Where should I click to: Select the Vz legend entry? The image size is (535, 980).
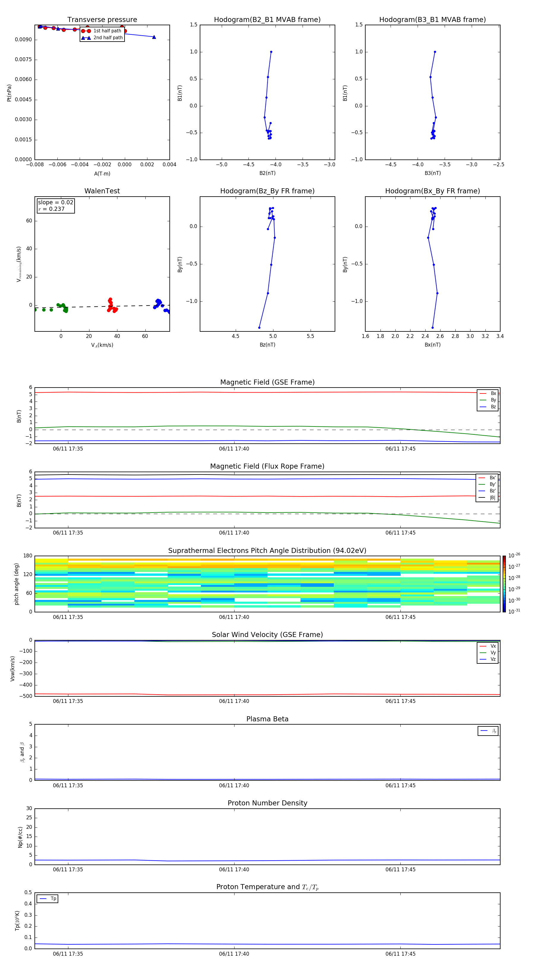coord(488,659)
